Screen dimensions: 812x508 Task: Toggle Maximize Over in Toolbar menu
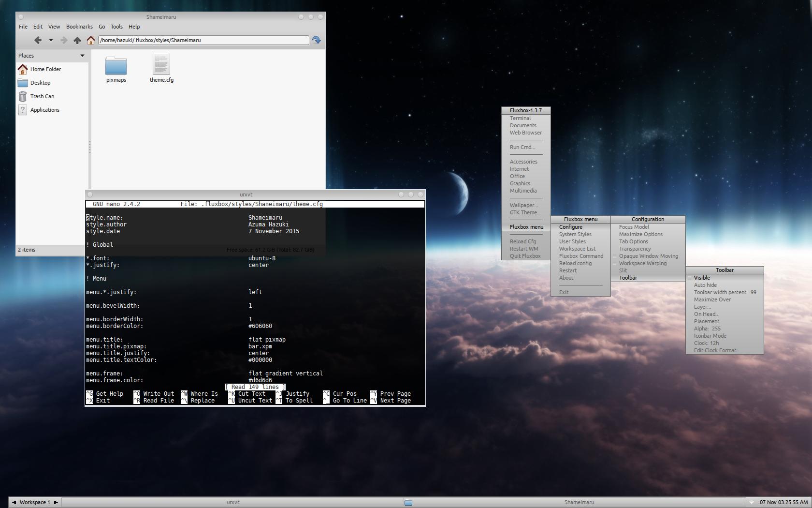click(725, 299)
